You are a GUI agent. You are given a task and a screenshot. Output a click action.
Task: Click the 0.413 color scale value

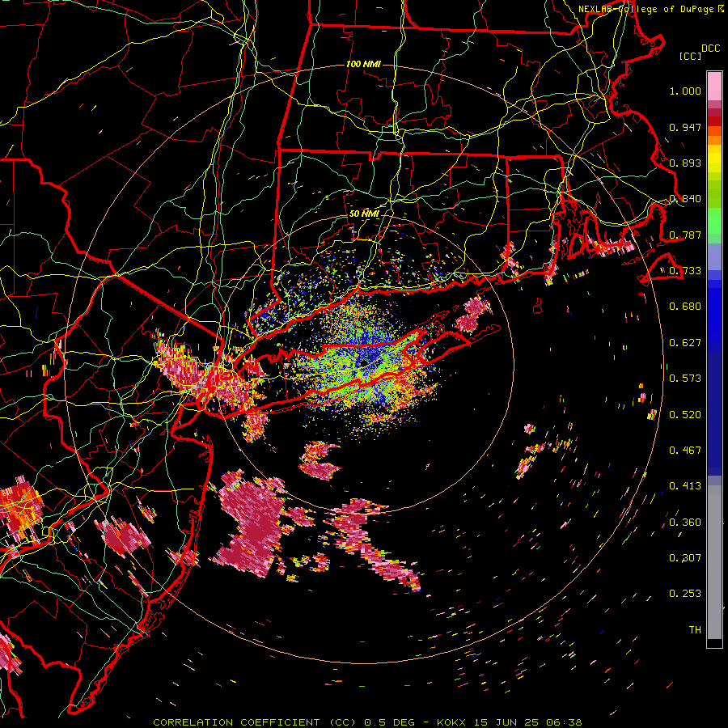[685, 486]
